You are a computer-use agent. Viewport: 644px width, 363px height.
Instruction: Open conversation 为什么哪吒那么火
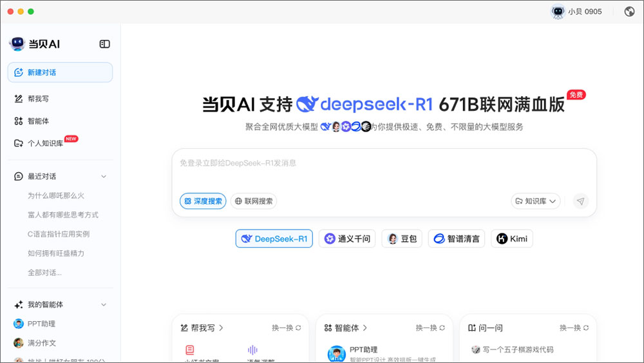pos(56,195)
